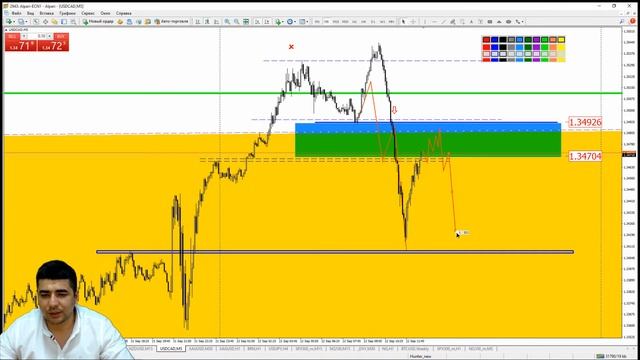Select the Ellipse shape tool
The height and width of the screenshot is (360, 640).
[509, 21]
